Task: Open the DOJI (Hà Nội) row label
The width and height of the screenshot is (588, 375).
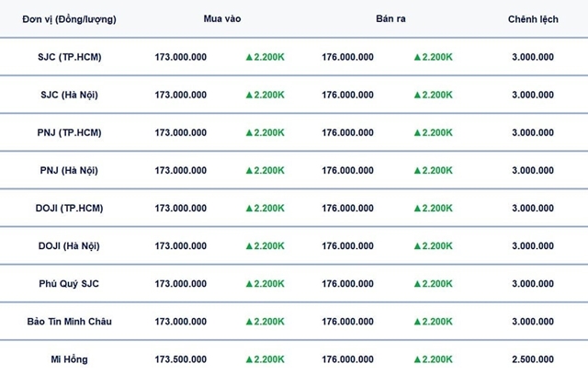Action: pyautogui.click(x=71, y=245)
